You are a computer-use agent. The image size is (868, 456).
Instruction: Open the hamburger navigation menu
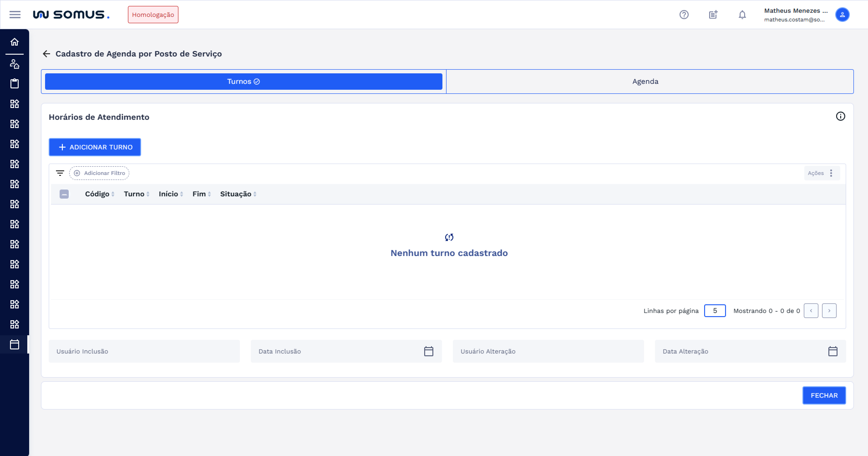15,15
